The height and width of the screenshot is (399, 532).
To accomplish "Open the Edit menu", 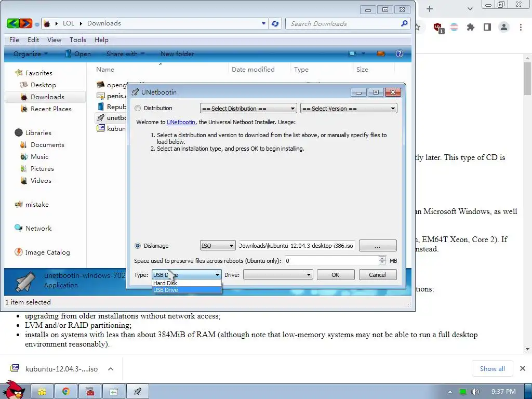I will [x=33, y=39].
